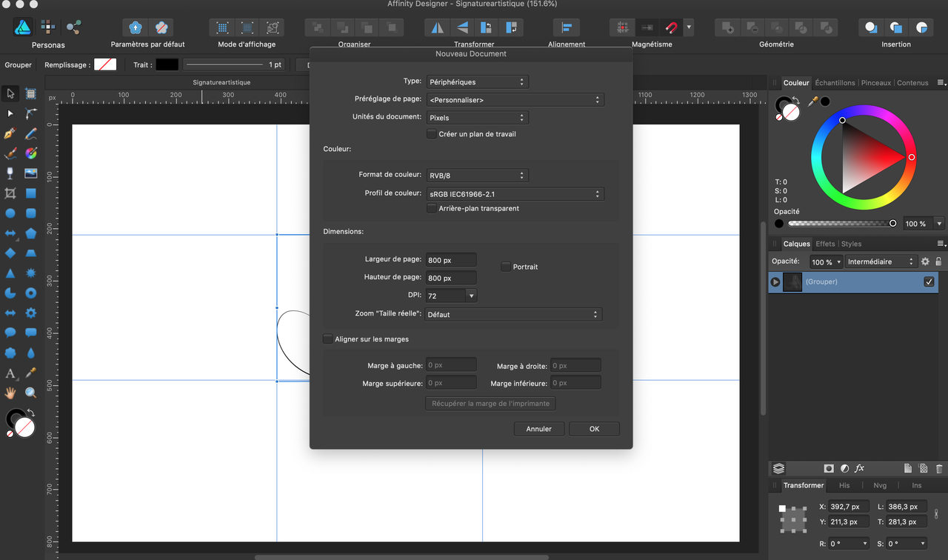
Task: Select the Move tool in the toolbox
Action: tap(10, 93)
